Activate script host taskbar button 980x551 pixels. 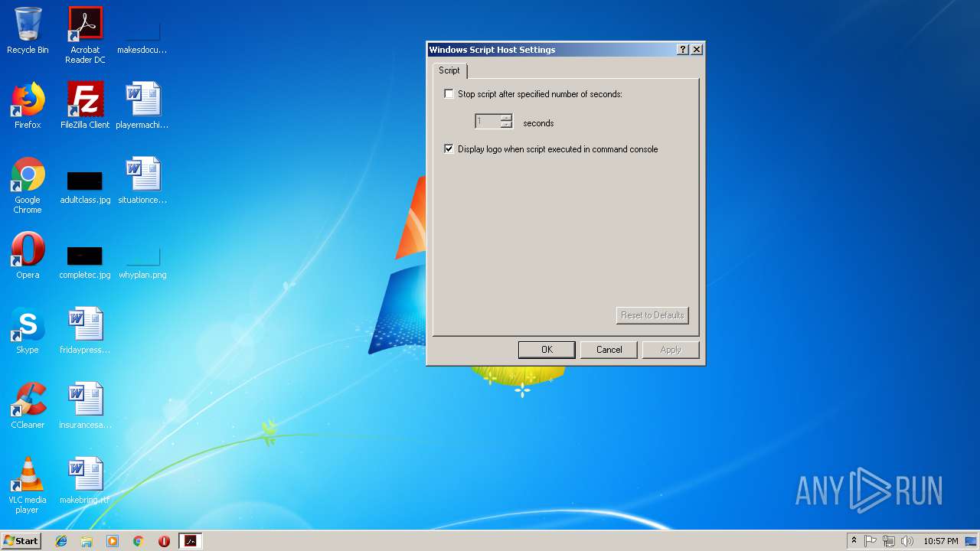tap(191, 541)
